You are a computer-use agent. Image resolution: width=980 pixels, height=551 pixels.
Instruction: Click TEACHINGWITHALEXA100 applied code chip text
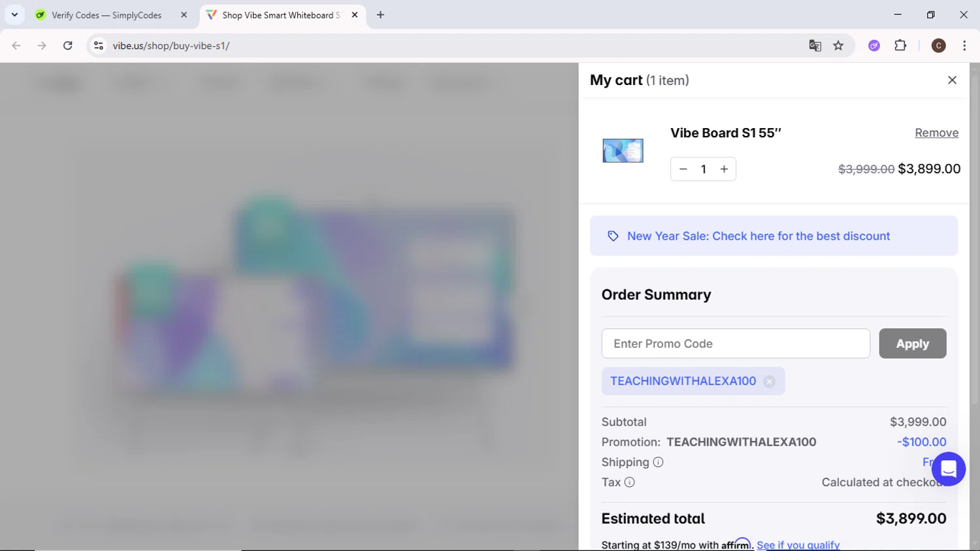click(683, 381)
